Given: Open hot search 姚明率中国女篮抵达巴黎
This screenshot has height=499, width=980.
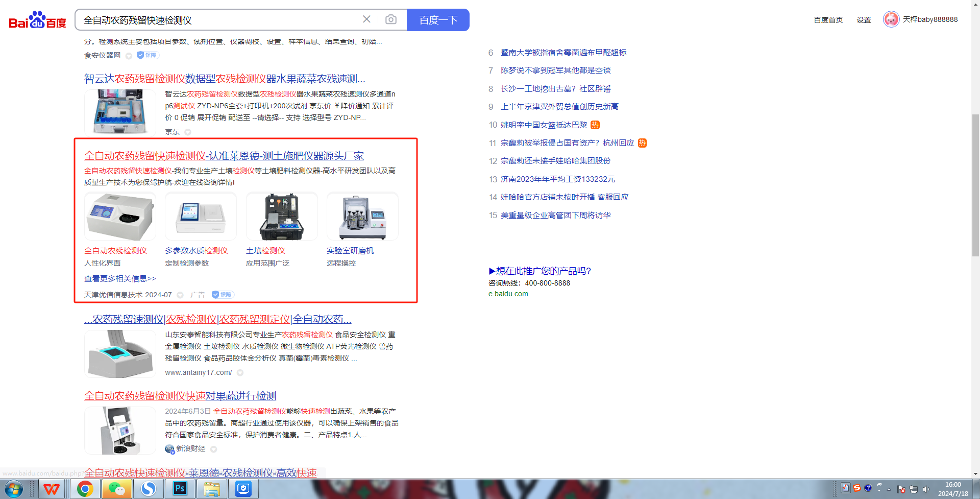Looking at the screenshot, I should click(544, 125).
